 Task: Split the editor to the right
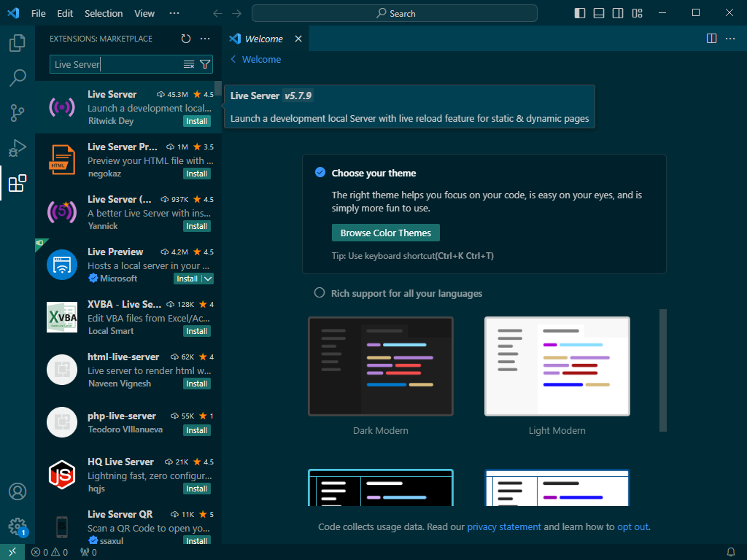coord(711,39)
